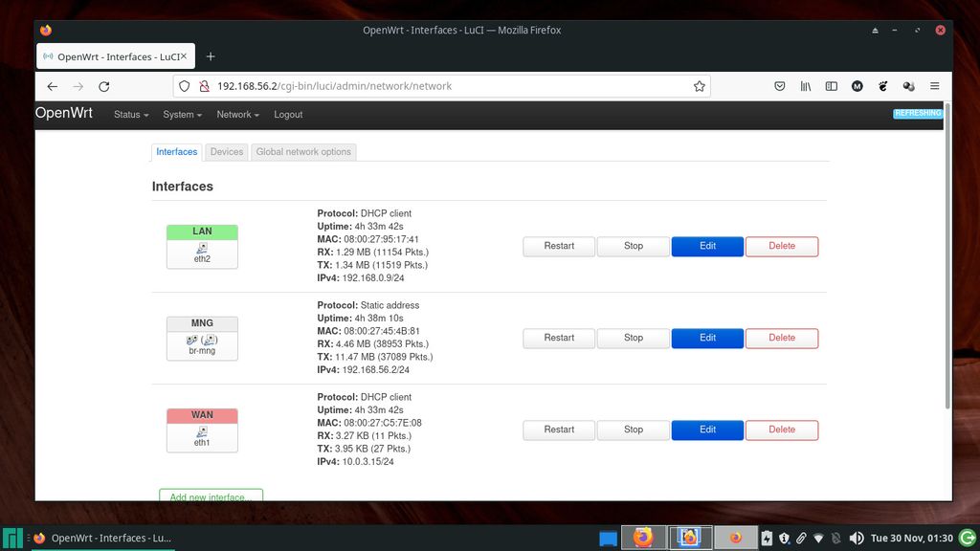Click the permissions shield beside the URL
The height and width of the screenshot is (551, 980).
(x=205, y=86)
